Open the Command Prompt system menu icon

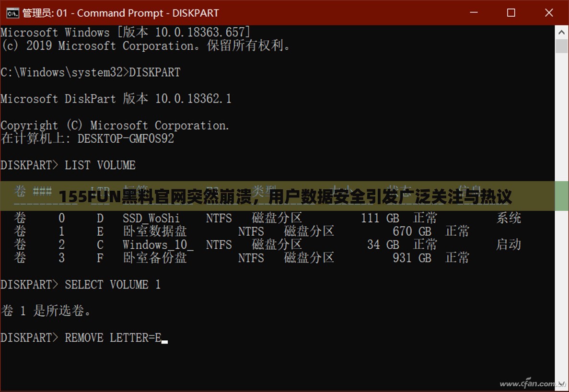coord(12,12)
